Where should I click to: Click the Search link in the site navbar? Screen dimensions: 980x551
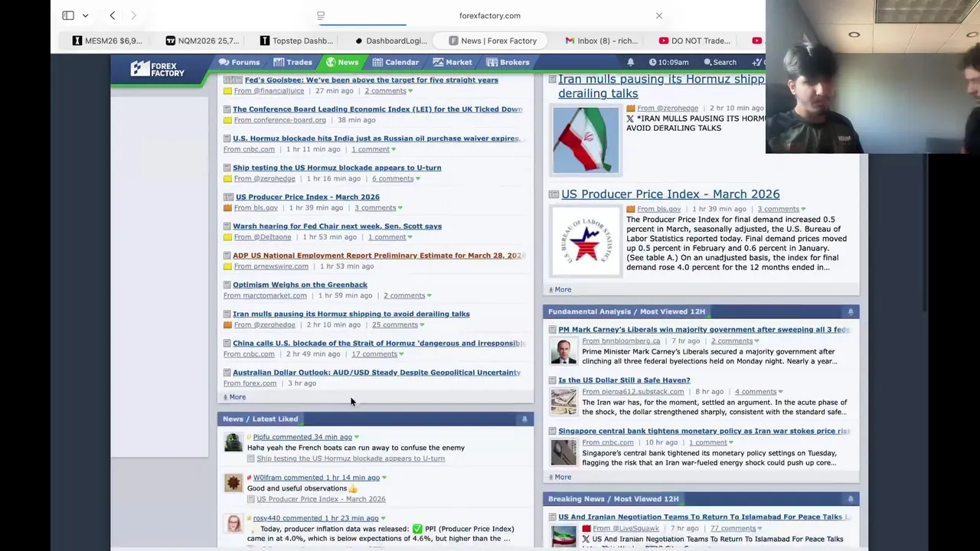point(720,62)
